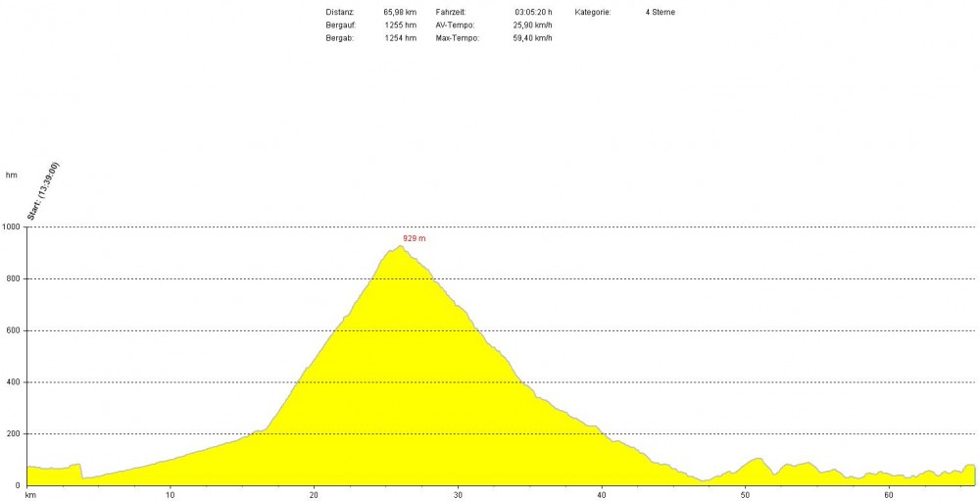
Task: Click the 50 km tick on distance axis
Action: pos(745,494)
